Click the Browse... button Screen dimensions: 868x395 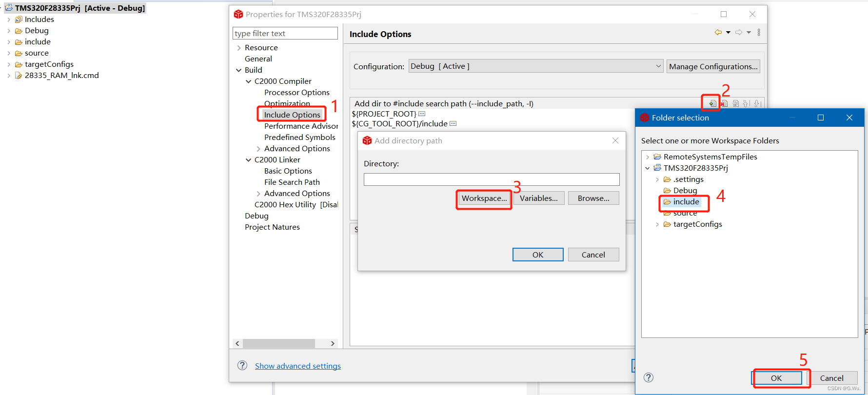(593, 198)
